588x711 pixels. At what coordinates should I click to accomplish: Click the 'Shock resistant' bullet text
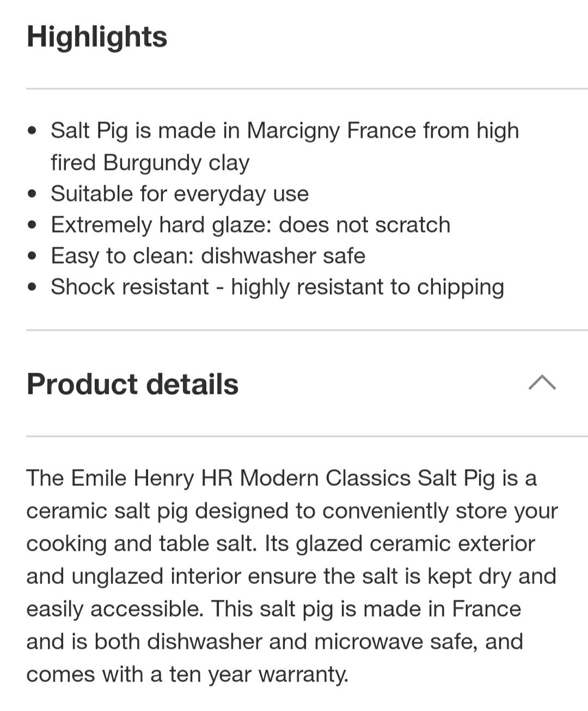click(278, 287)
